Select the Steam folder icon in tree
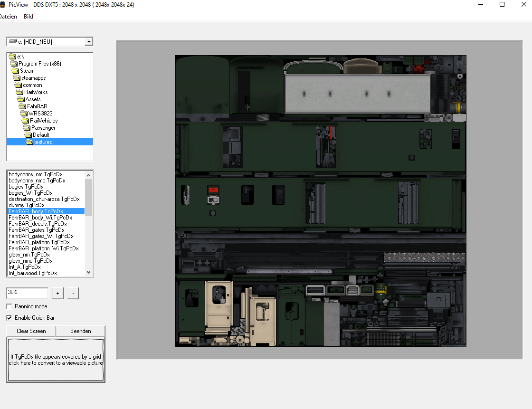 tap(15, 71)
